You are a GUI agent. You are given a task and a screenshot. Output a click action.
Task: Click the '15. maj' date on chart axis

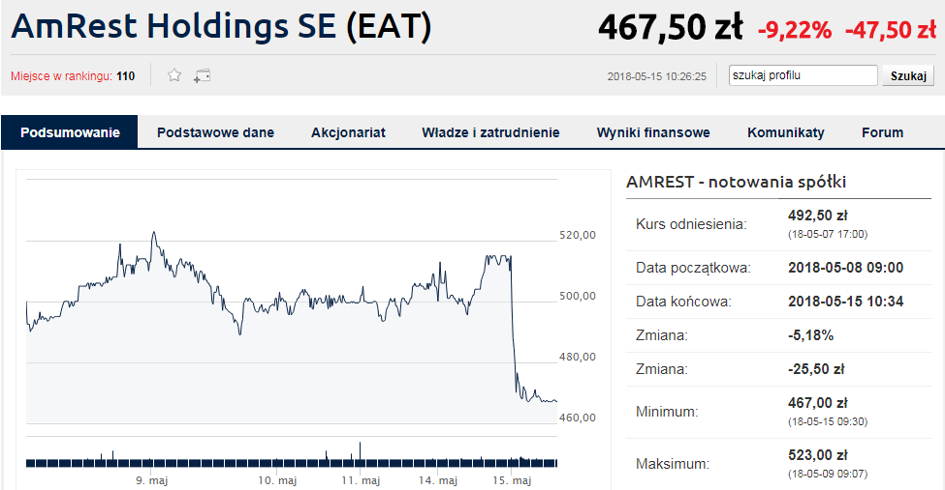click(513, 481)
